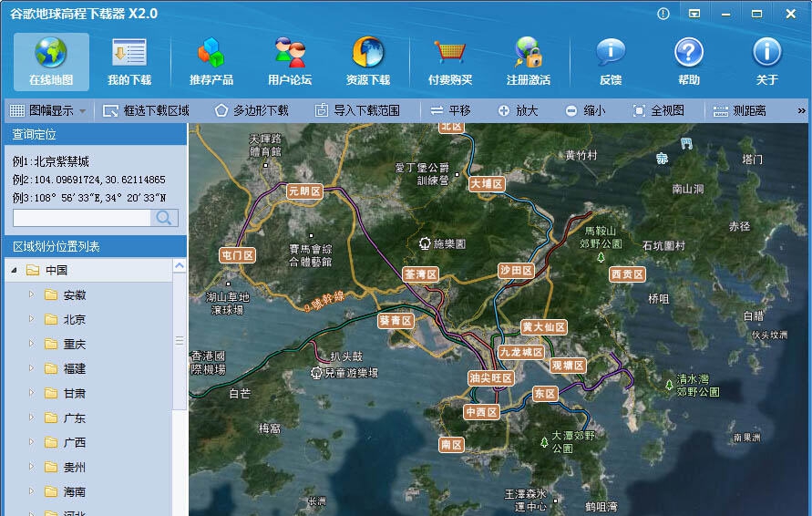Open 资源下载 resource download

click(368, 61)
